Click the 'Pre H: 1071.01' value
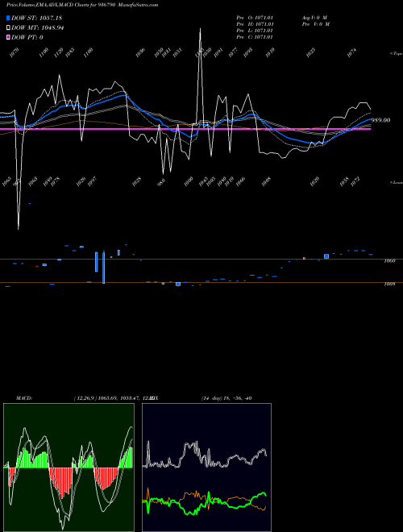 [x=255, y=23]
